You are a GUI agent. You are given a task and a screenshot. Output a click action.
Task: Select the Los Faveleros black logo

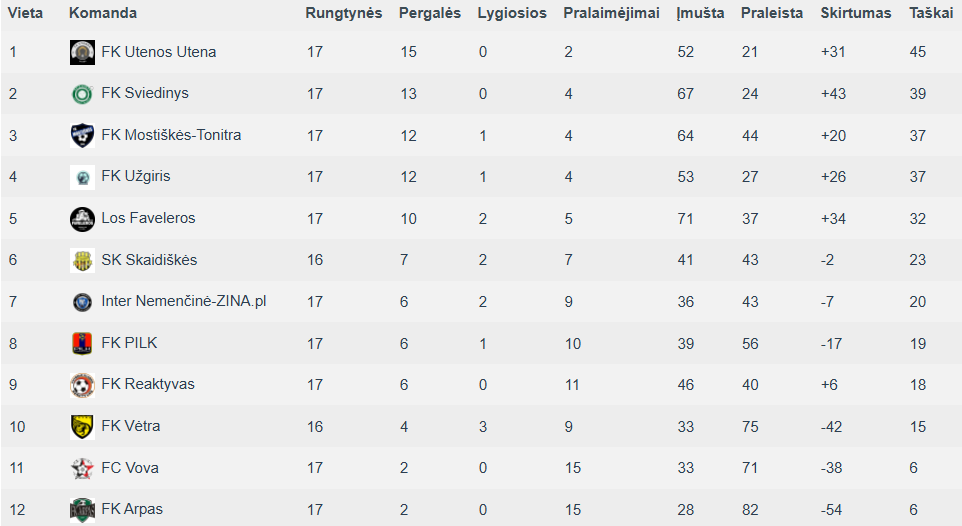click(x=82, y=219)
